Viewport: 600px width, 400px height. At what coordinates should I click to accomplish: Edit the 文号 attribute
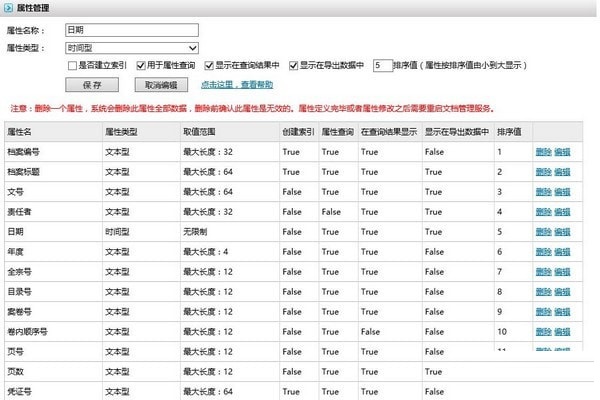pyautogui.click(x=562, y=192)
